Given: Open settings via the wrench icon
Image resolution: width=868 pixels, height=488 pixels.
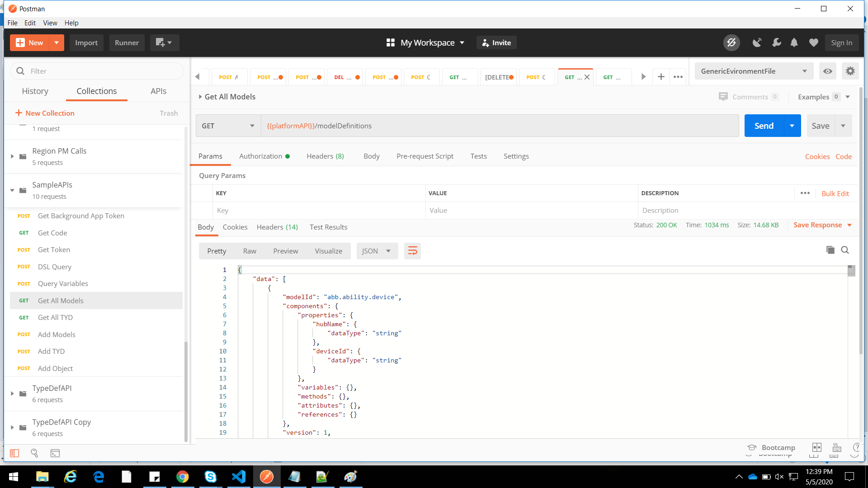Looking at the screenshot, I should point(776,43).
